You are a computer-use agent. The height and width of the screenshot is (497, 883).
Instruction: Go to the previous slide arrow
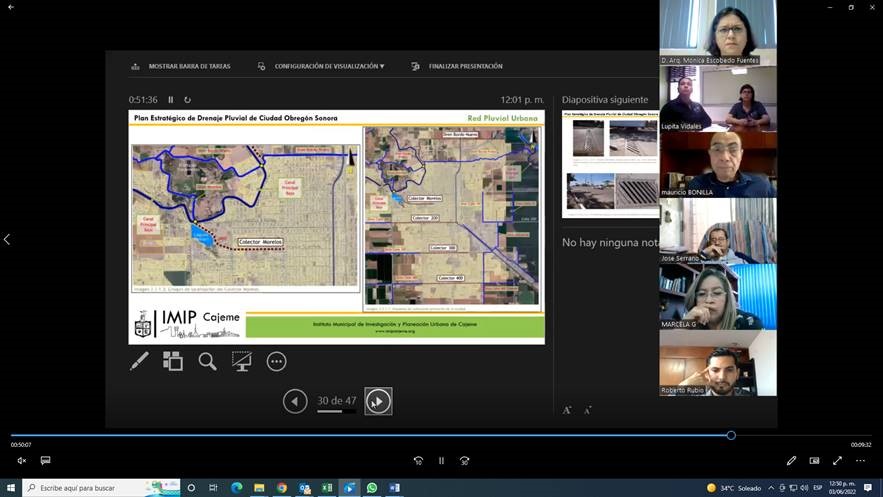(x=295, y=401)
